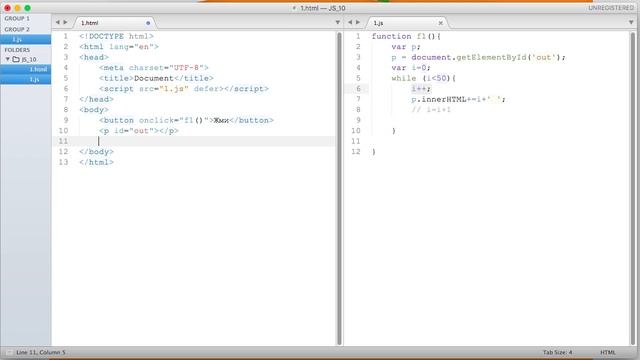Click the var i=0 line
This screenshot has width=640, height=360.
pos(411,68)
